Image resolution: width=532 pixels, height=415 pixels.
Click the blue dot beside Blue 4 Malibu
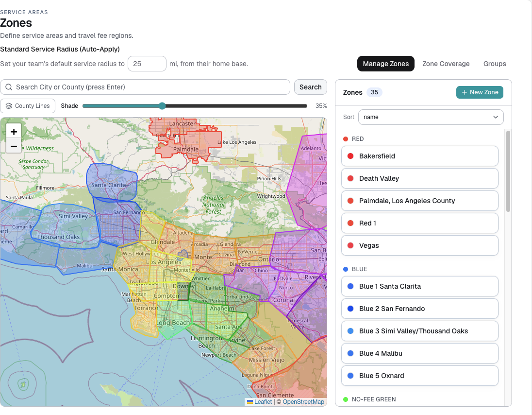(350, 354)
